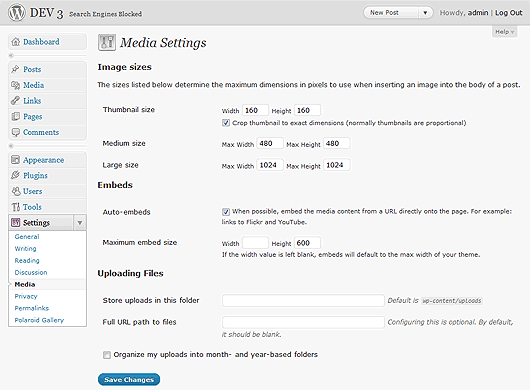Enable organize uploads into month and year folders
Screen dimensions: 530x390
(x=107, y=355)
